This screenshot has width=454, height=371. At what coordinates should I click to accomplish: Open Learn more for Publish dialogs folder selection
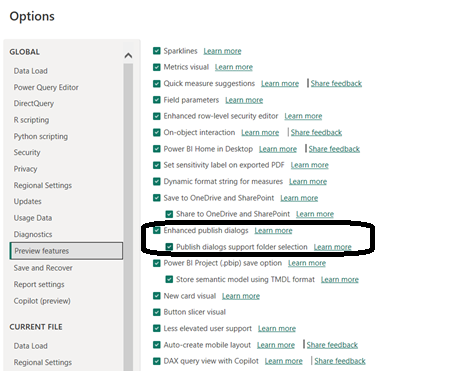(333, 247)
